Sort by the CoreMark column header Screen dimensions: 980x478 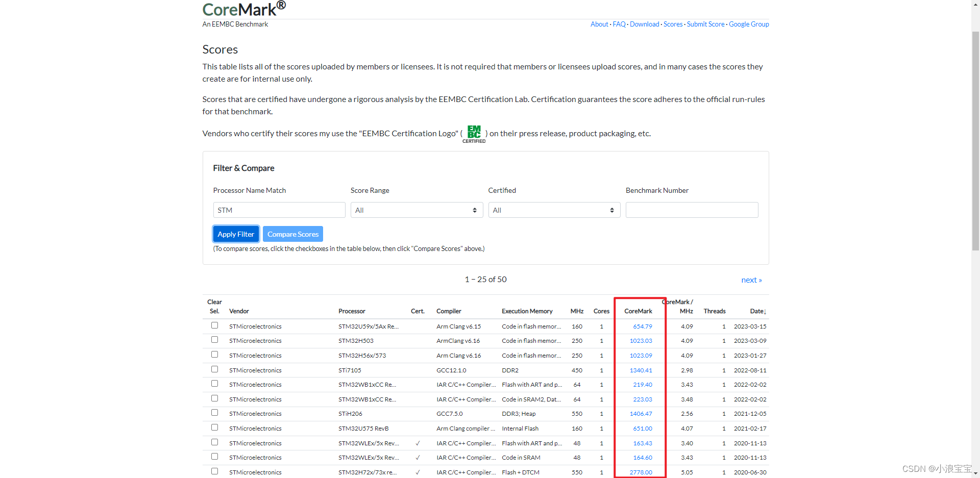[x=638, y=311]
